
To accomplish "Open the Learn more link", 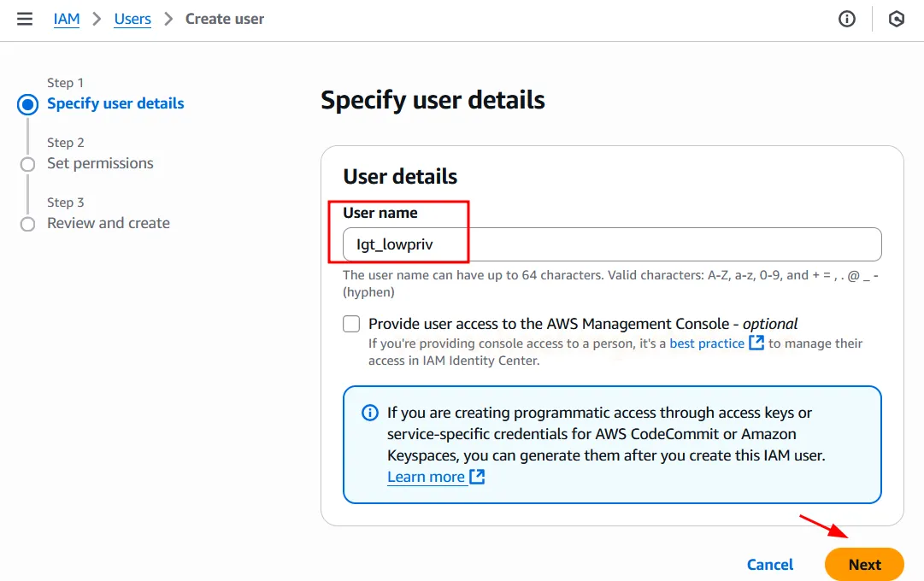I will point(426,477).
